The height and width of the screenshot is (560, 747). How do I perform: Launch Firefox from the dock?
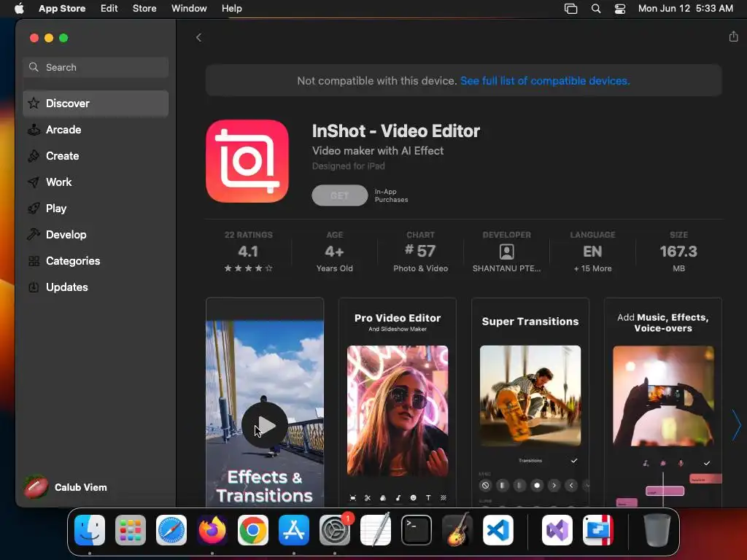tap(212, 530)
